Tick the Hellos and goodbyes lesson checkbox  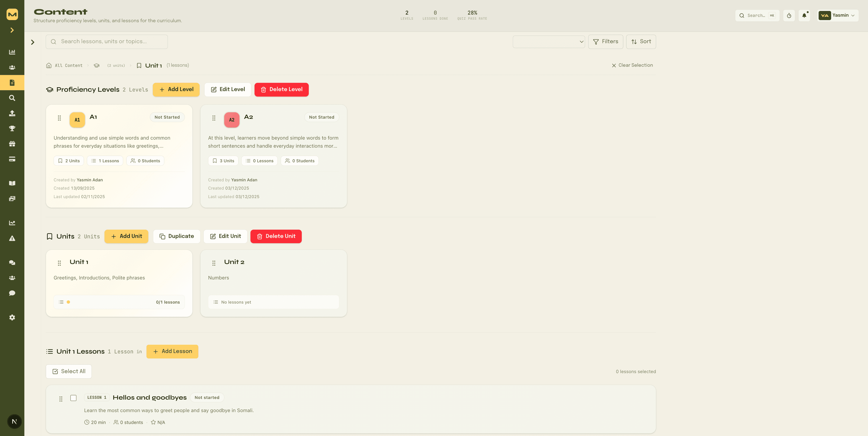[73, 398]
